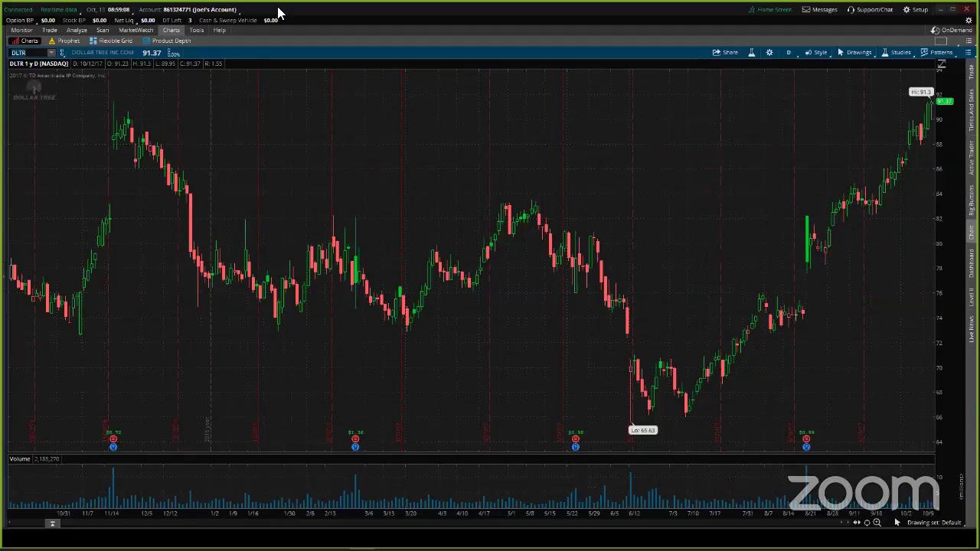Open the Prophet sub-tab
This screenshot has height=551, width=980.
point(64,41)
